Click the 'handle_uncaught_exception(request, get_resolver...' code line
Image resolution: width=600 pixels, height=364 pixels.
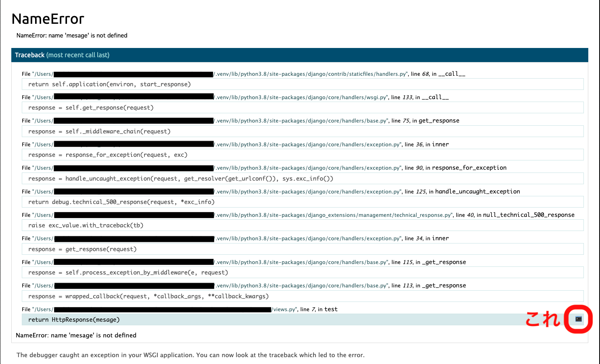click(303, 179)
